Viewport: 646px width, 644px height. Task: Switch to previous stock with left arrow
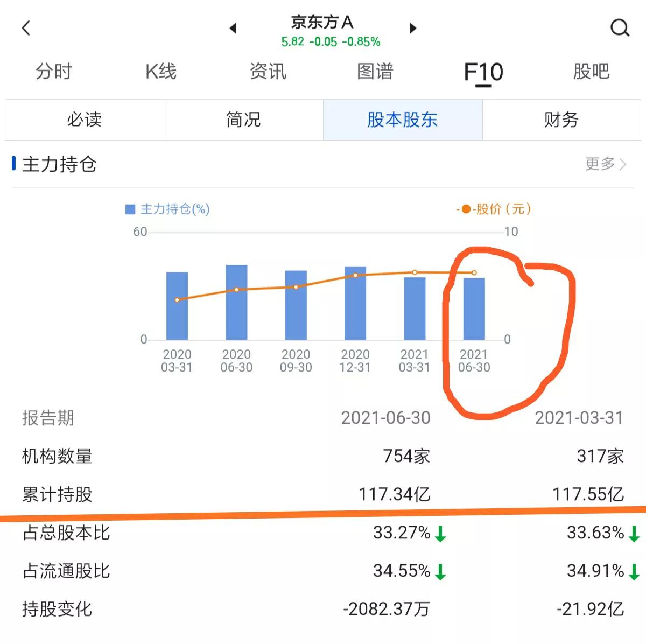233,29
